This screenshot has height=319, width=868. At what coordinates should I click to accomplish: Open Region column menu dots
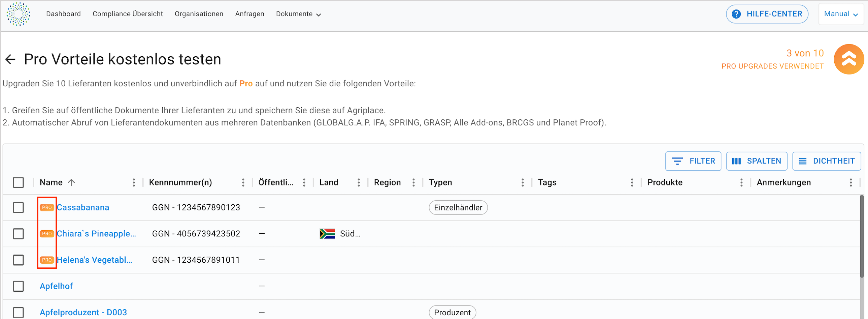click(413, 183)
